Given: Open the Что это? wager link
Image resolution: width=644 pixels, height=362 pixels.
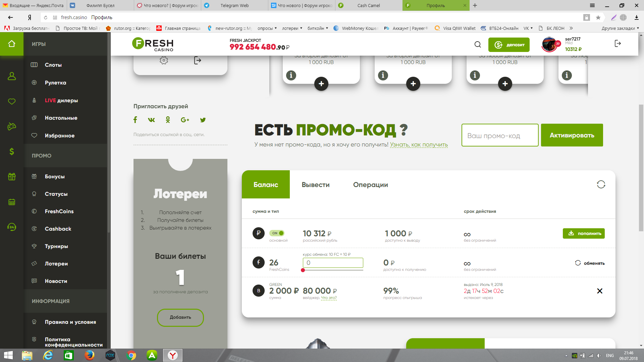Looking at the screenshot, I should coord(329,298).
